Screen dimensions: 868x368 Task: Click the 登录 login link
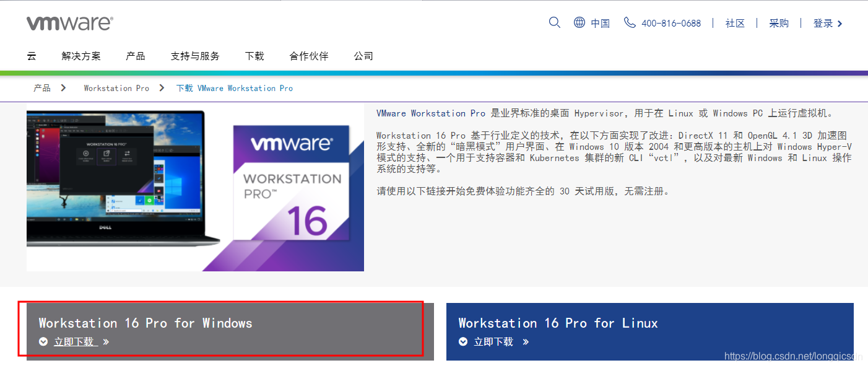click(823, 24)
